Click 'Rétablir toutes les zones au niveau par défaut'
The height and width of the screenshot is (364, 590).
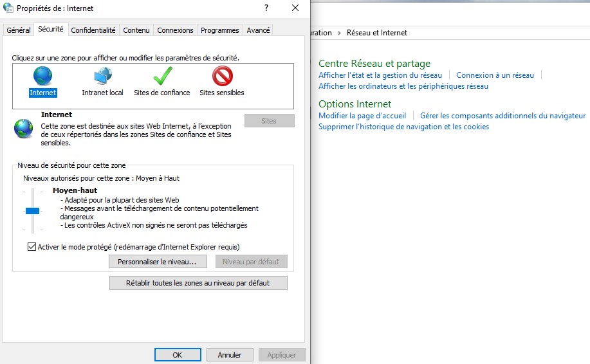pyautogui.click(x=198, y=283)
